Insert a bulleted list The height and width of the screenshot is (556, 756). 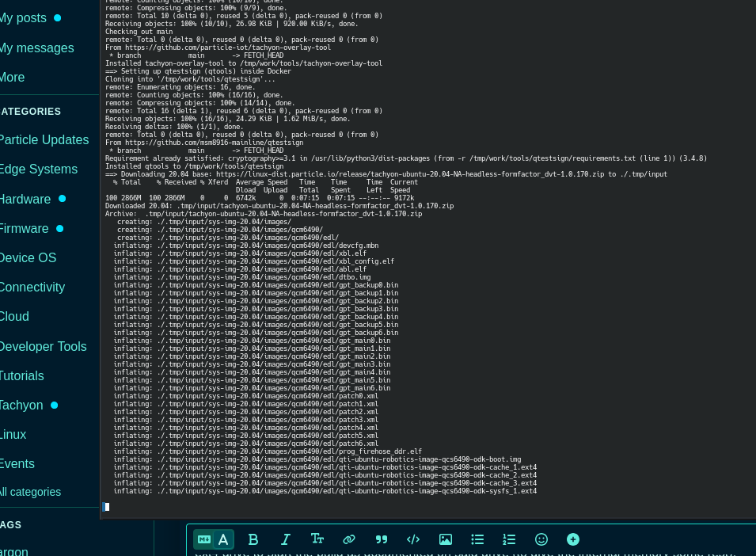pyautogui.click(x=477, y=539)
